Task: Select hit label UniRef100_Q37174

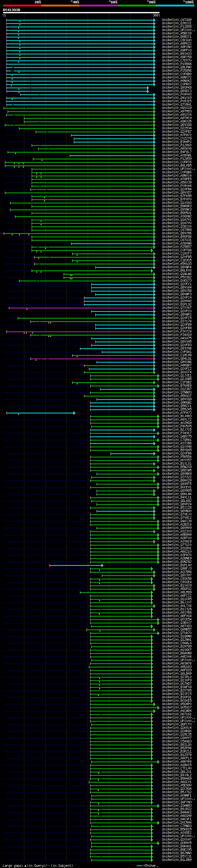Action: tap(177, 321)
